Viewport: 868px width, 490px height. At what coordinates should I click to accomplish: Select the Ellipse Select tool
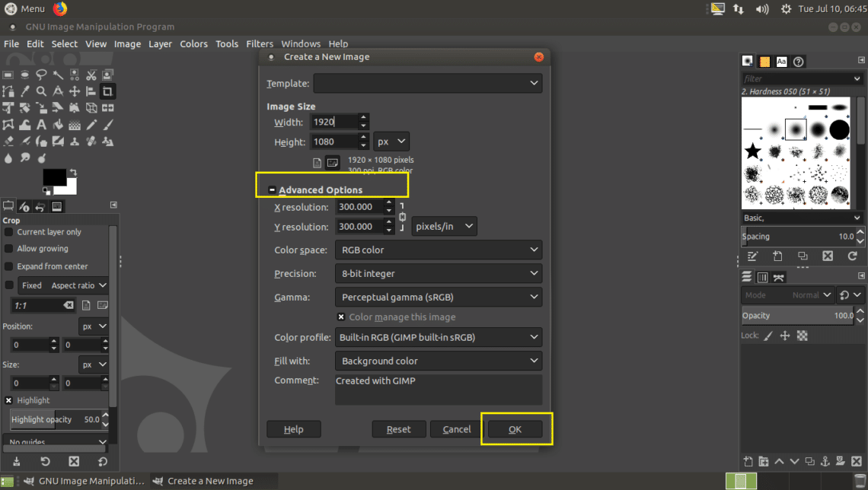(24, 75)
